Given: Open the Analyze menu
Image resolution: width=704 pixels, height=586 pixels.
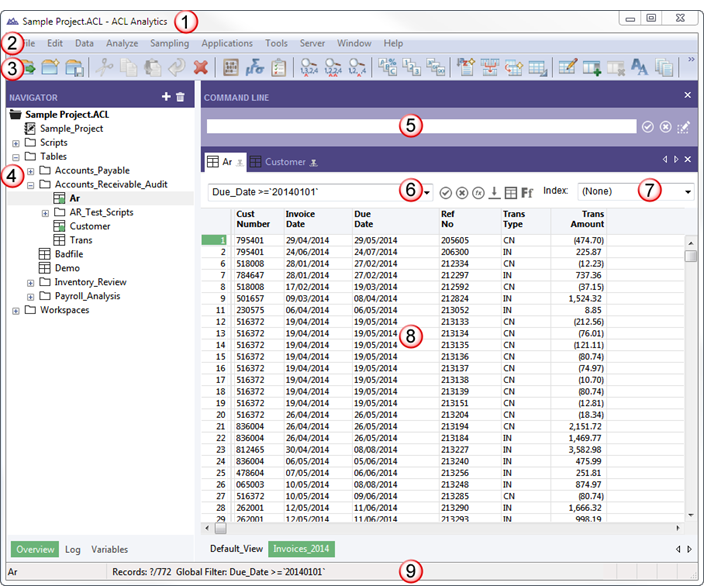Looking at the screenshot, I should click(x=121, y=43).
